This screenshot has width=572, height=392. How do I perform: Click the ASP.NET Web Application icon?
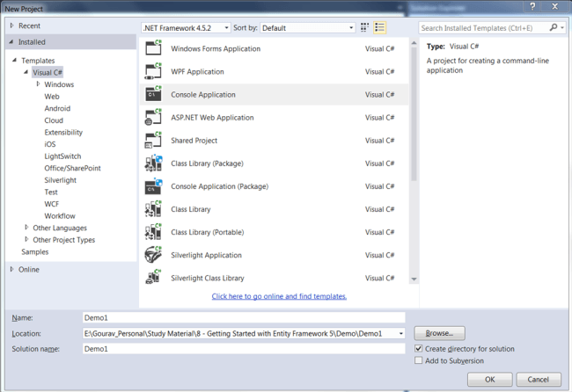pos(153,117)
